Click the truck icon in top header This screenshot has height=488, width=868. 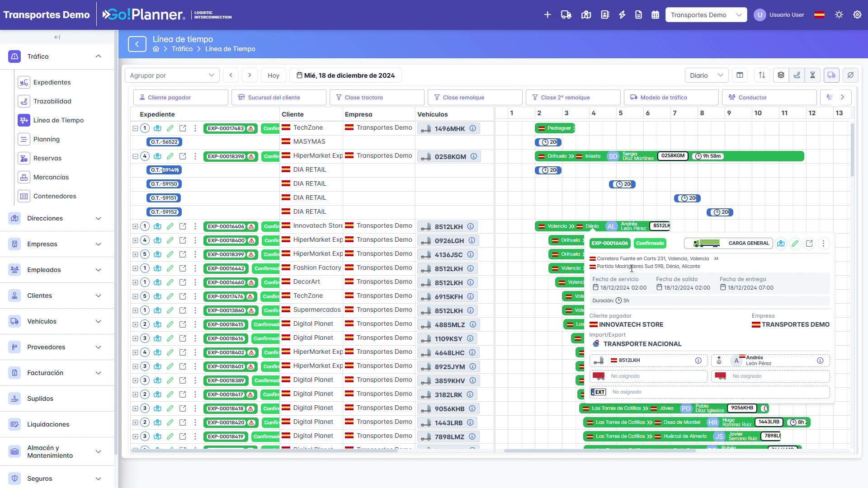click(566, 15)
